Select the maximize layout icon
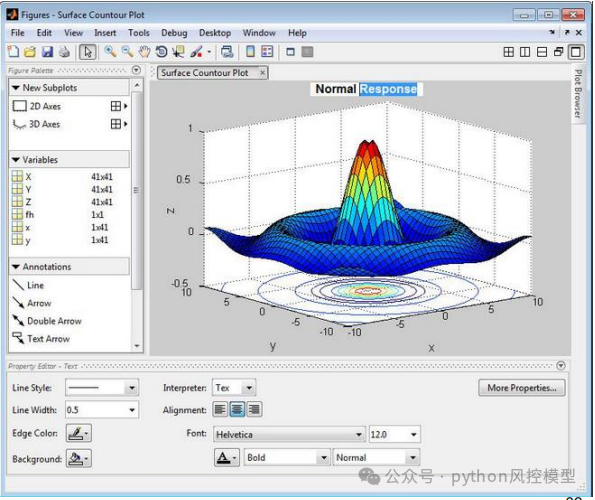The height and width of the screenshot is (500, 595). click(576, 52)
